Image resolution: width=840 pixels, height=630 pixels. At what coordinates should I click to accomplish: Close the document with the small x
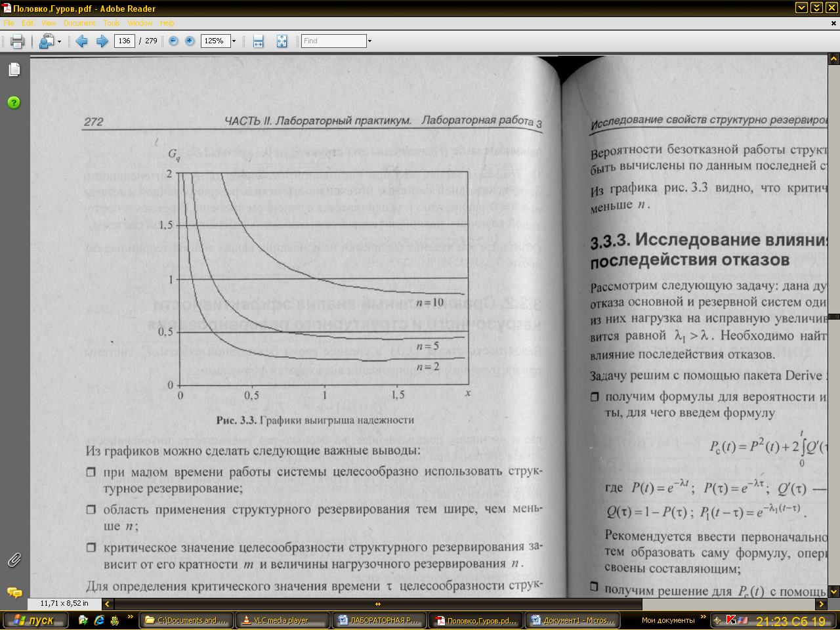(834, 23)
